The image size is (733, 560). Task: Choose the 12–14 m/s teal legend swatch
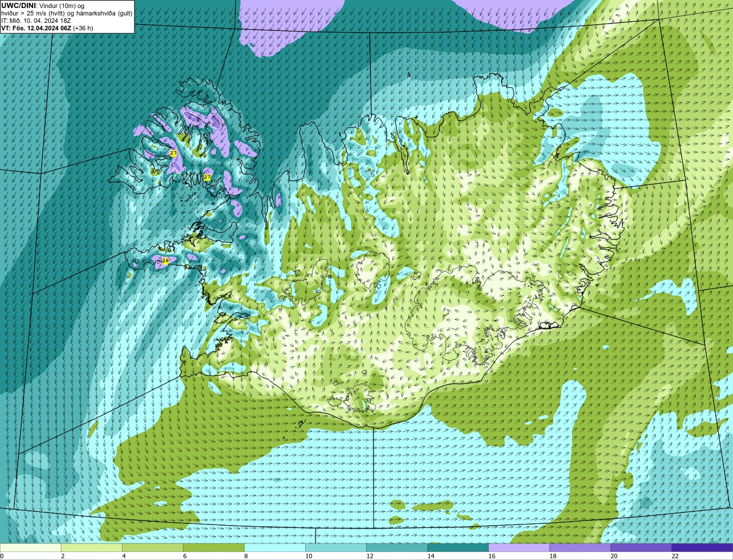(397, 547)
